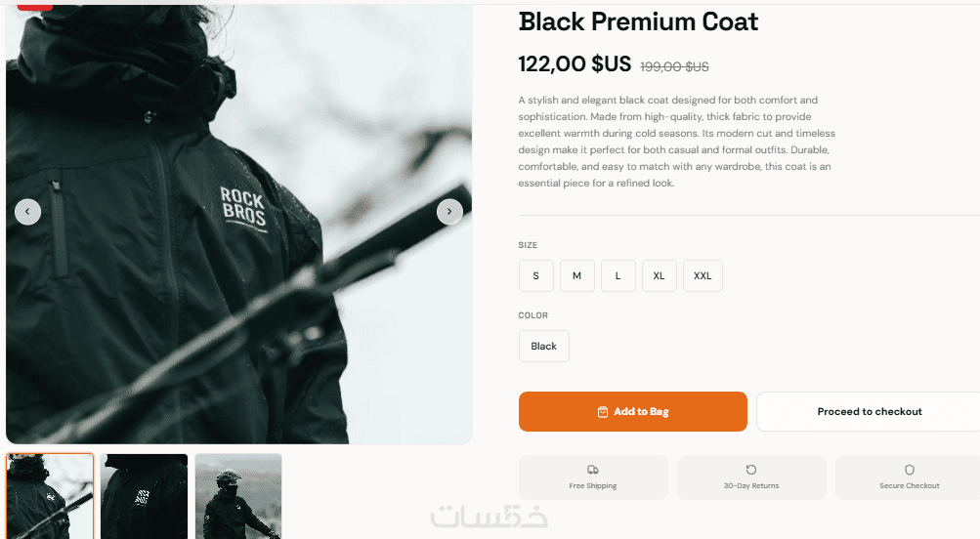
Task: Choose size L option
Action: pos(618,275)
